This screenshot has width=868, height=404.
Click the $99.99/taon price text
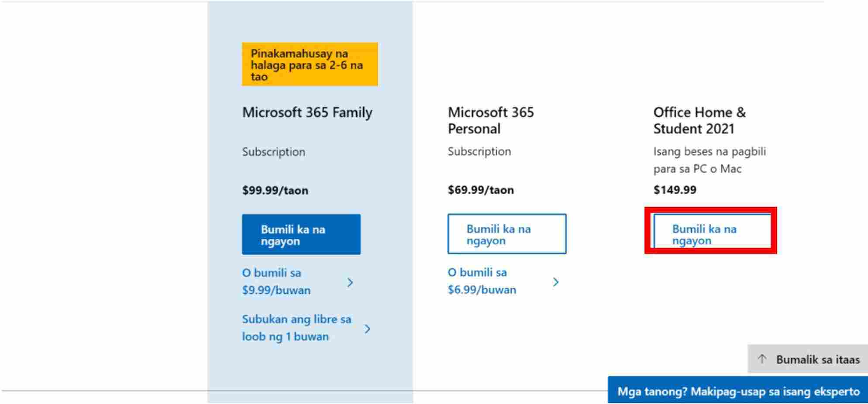[x=276, y=191]
